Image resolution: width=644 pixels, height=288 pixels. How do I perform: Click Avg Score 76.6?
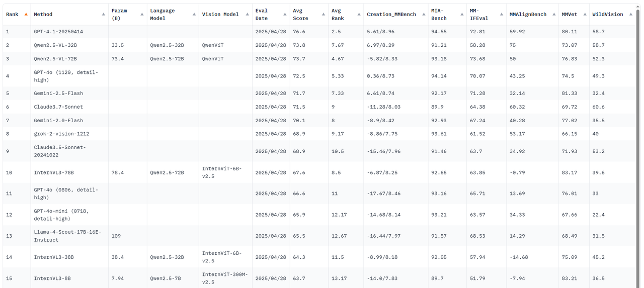pos(299,31)
